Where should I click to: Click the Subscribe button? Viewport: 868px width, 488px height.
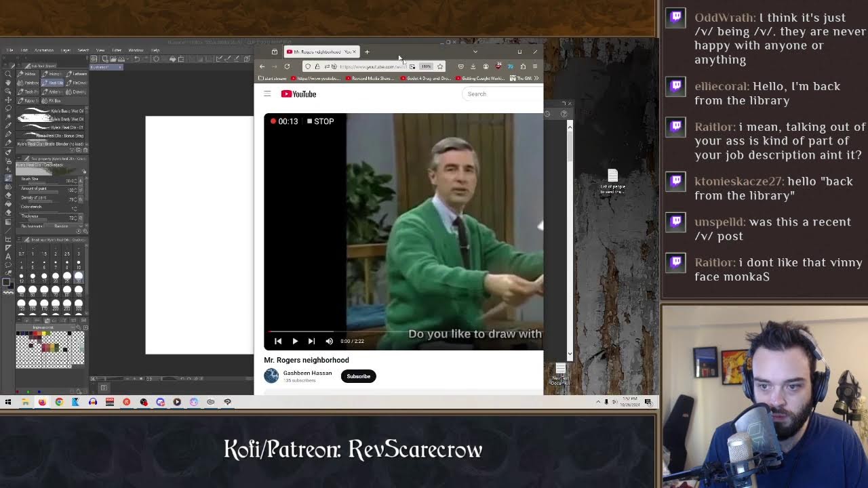pyautogui.click(x=359, y=376)
